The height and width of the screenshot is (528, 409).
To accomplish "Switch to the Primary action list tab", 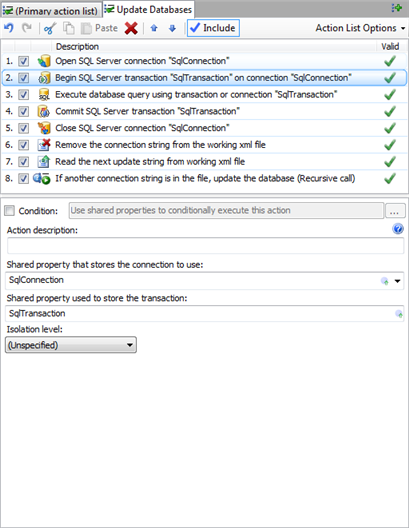I will 51,10.
